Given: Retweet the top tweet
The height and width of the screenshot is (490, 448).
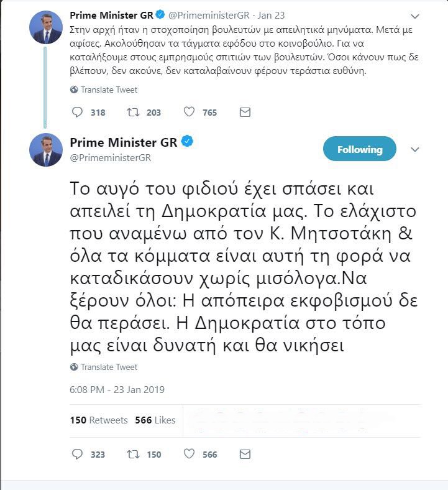Looking at the screenshot, I should [132, 113].
